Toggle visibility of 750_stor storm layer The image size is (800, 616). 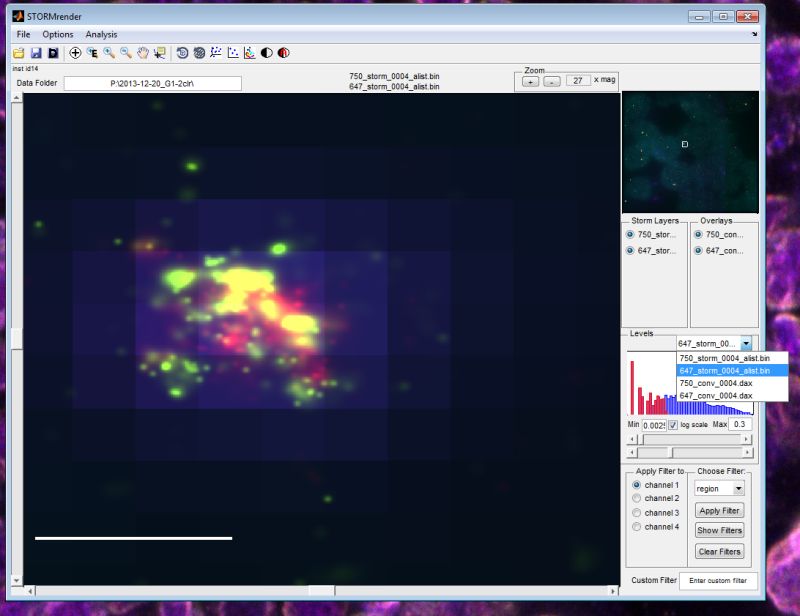pos(630,234)
